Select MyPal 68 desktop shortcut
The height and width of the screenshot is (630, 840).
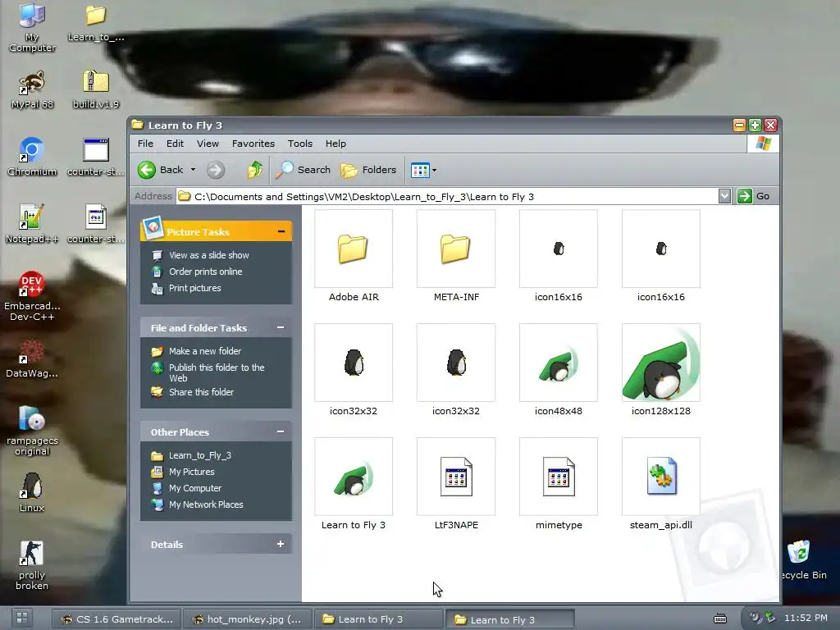pyautogui.click(x=32, y=90)
